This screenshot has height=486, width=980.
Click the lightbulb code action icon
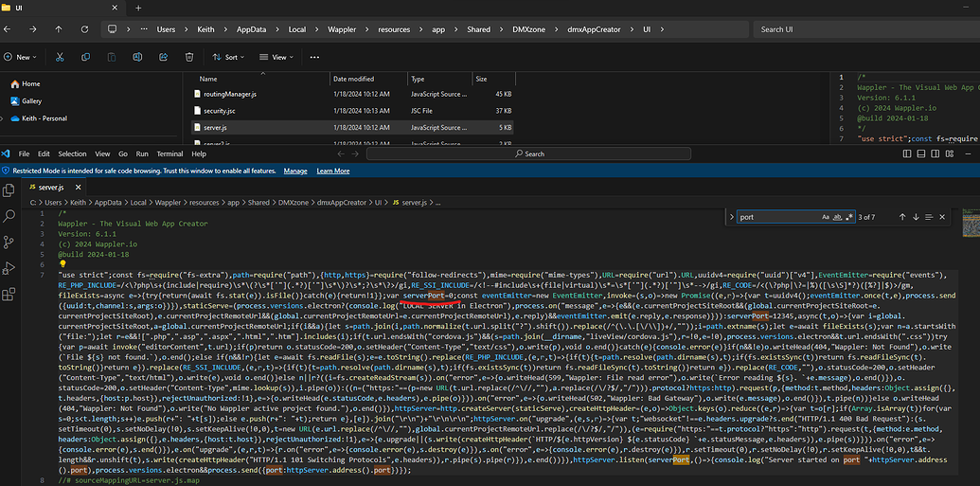(62, 264)
